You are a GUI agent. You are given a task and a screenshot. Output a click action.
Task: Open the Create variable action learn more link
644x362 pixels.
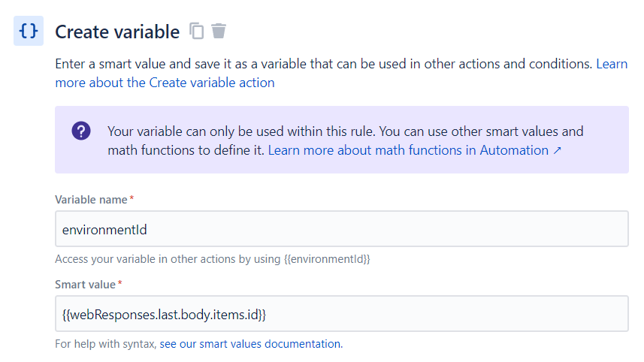click(x=165, y=83)
